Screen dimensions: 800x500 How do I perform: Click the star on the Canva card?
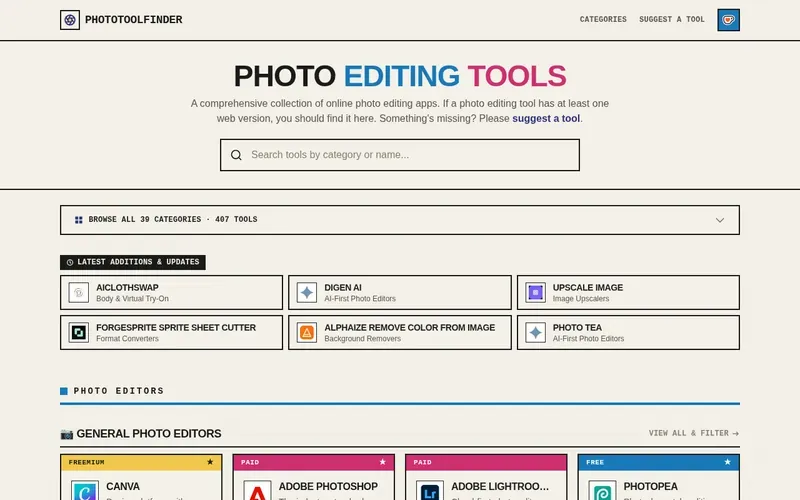coord(210,462)
